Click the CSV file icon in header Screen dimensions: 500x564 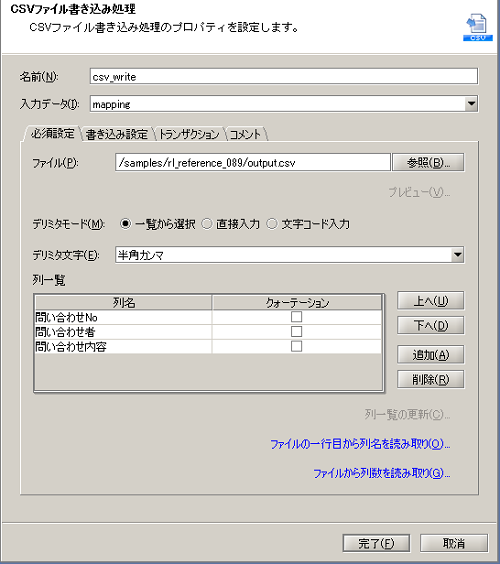click(x=478, y=27)
